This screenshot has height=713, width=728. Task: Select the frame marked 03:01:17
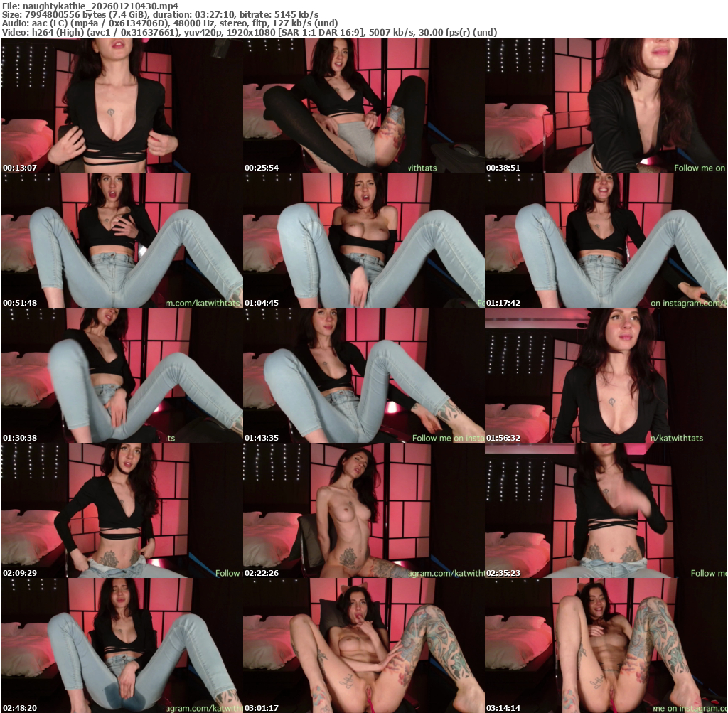click(363, 645)
